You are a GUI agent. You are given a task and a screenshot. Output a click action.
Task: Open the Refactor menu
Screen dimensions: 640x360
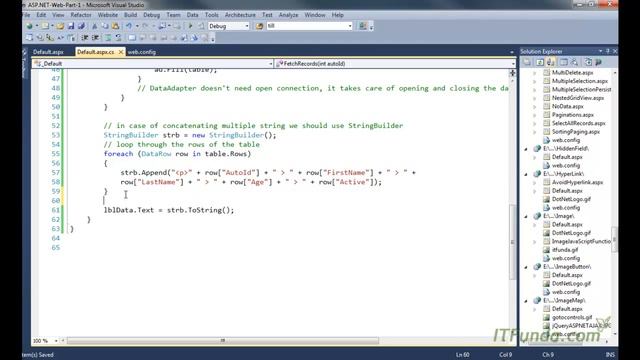coord(81,15)
